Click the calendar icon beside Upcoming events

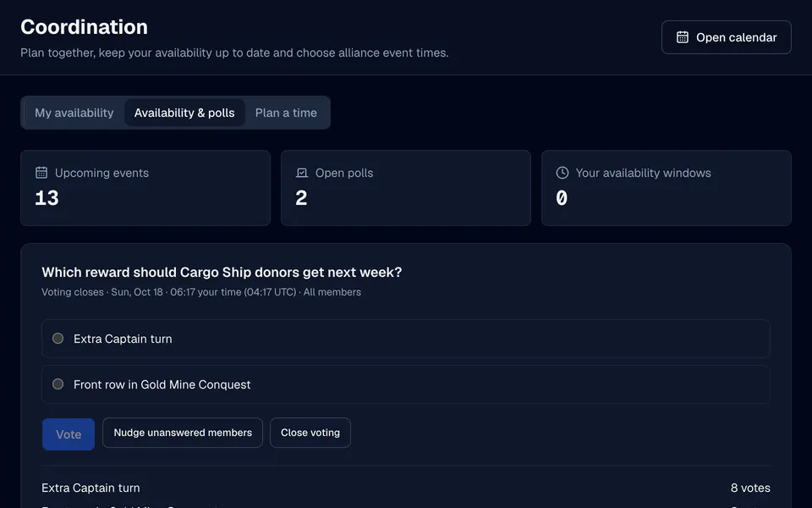click(x=41, y=173)
